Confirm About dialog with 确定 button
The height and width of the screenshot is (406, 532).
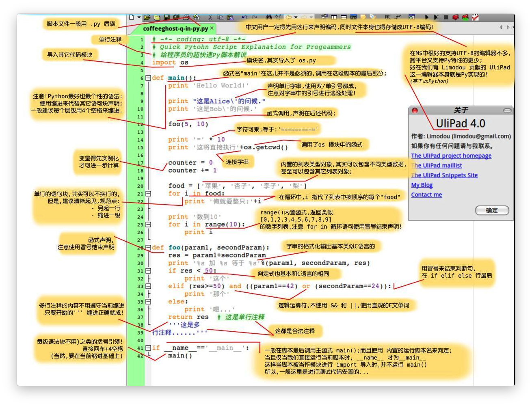[492, 210]
